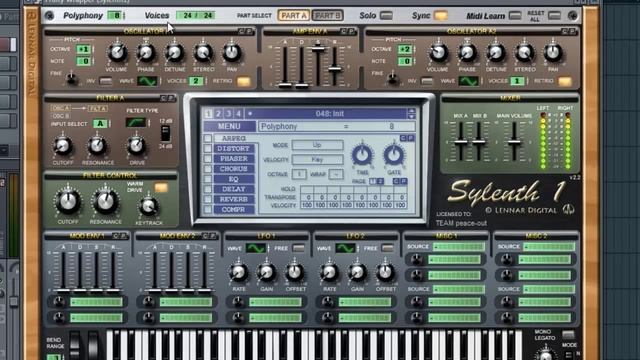The height and width of the screenshot is (360, 640).
Task: Enable the DELAY checkbox
Action: coord(208,189)
